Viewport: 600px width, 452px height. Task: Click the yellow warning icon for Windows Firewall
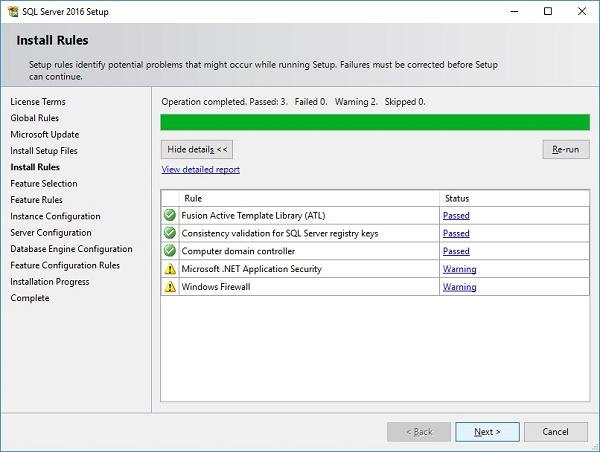click(169, 287)
